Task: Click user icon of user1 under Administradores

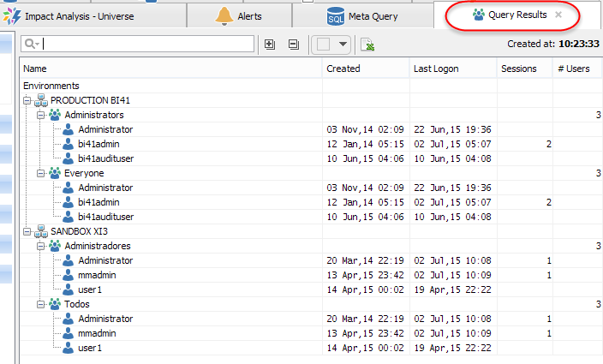Action: click(68, 289)
